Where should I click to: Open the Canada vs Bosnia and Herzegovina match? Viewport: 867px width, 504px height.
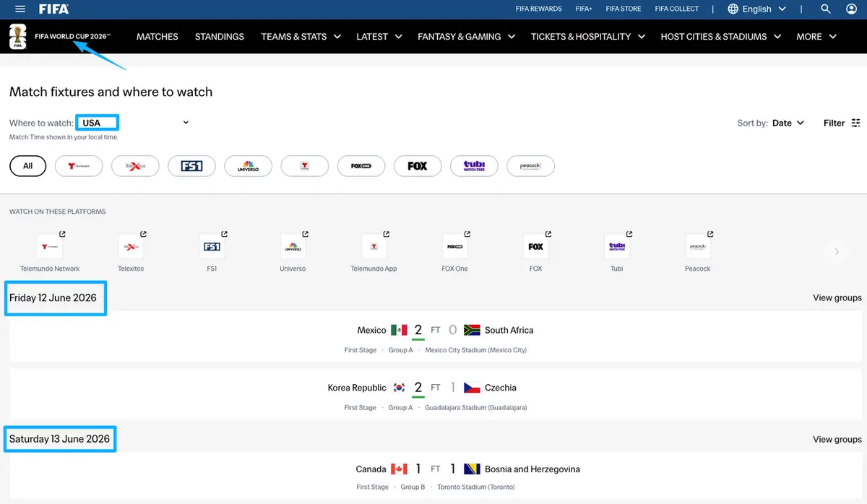coord(436,476)
